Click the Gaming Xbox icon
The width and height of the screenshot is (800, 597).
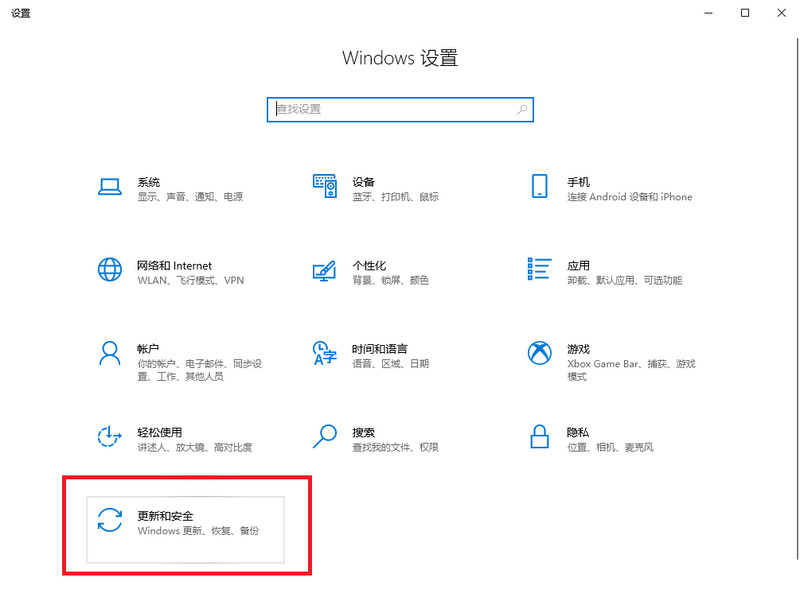[539, 353]
